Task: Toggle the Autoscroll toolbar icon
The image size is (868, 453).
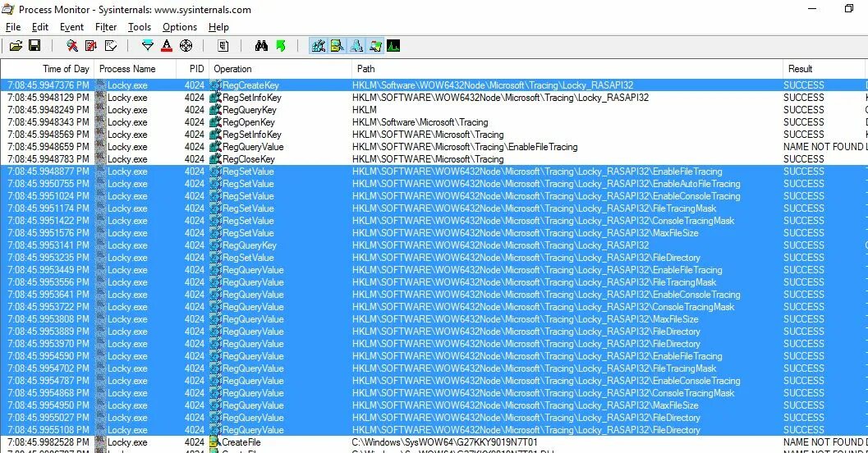Action: pos(91,46)
